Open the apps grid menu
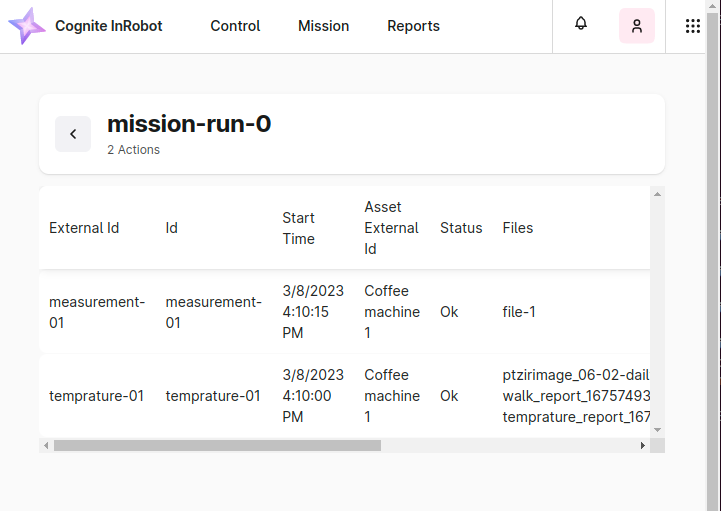Image resolution: width=721 pixels, height=511 pixels. pos(693,26)
